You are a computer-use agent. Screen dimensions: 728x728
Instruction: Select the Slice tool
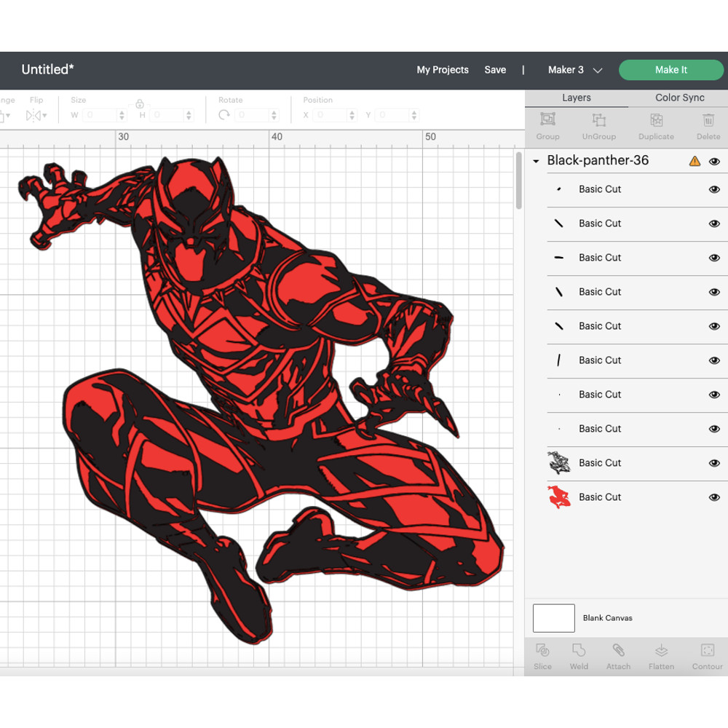point(542,655)
